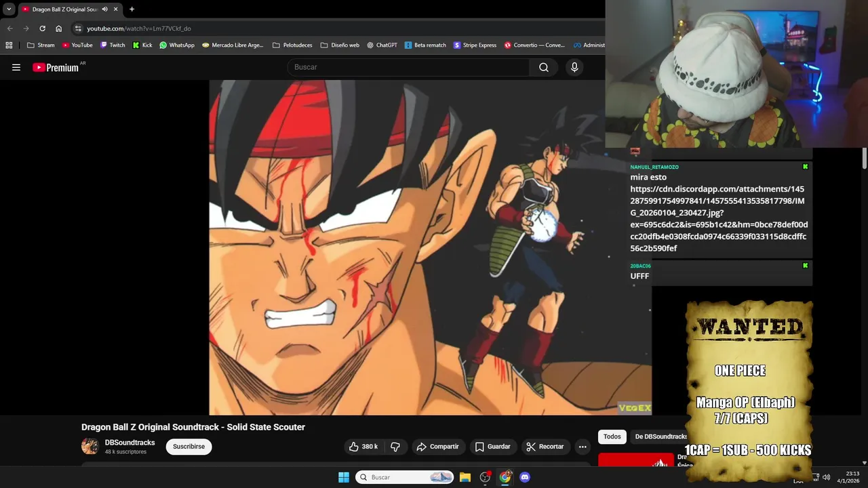The height and width of the screenshot is (488, 868).
Task: Open the Kick bookmark
Action: (x=142, y=45)
